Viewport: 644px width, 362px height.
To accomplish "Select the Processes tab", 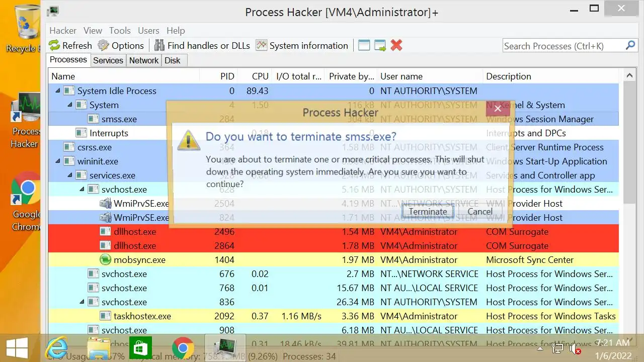I will tap(68, 60).
